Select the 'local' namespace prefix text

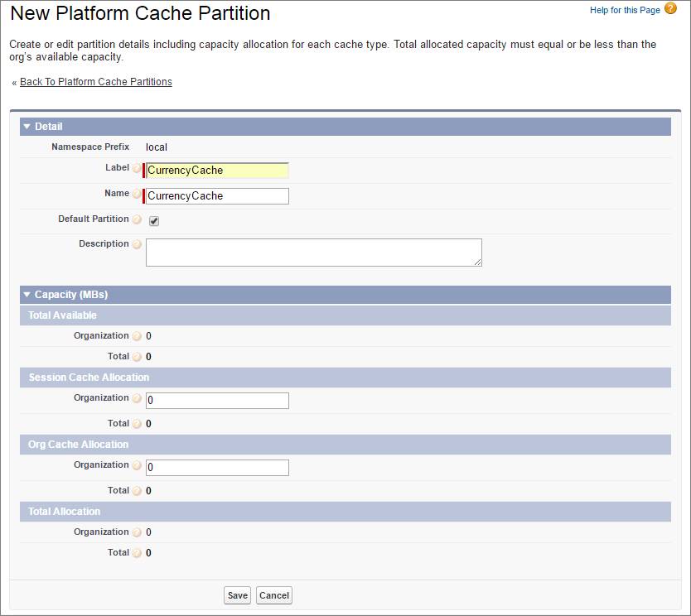click(157, 147)
